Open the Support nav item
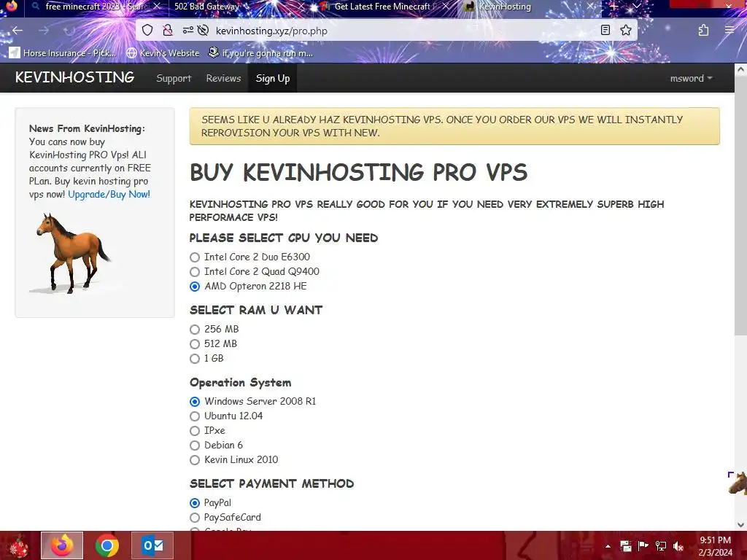 tap(174, 78)
